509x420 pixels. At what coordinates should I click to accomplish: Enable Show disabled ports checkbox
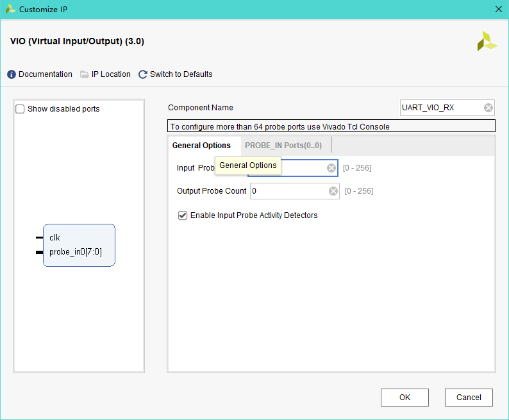click(x=20, y=109)
